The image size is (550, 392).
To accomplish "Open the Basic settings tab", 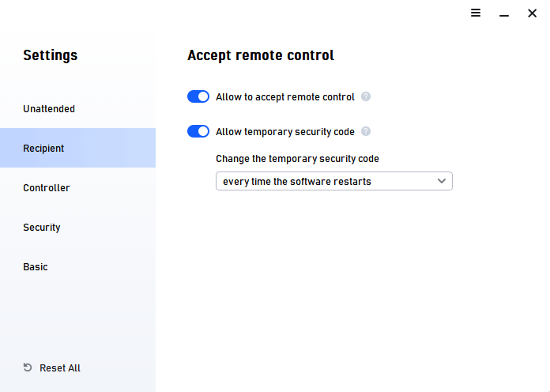I will click(x=36, y=267).
